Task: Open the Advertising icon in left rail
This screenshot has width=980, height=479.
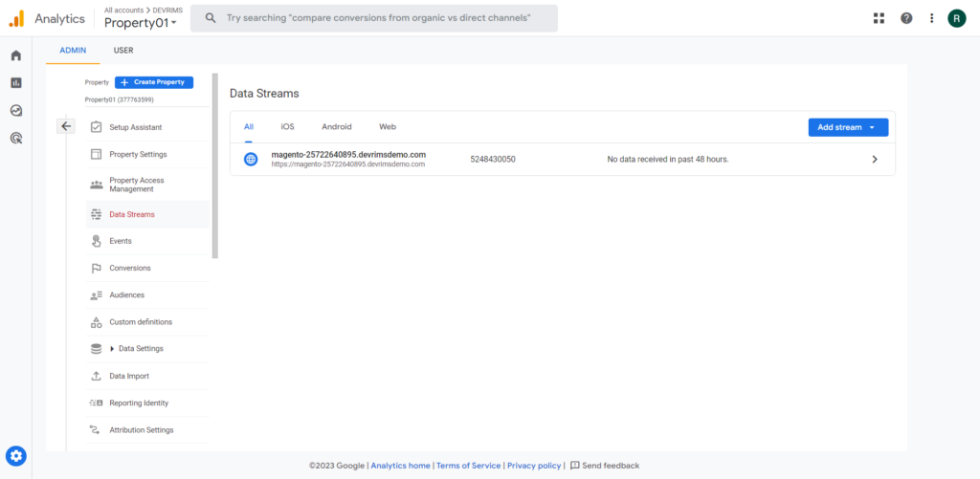Action: (16, 138)
